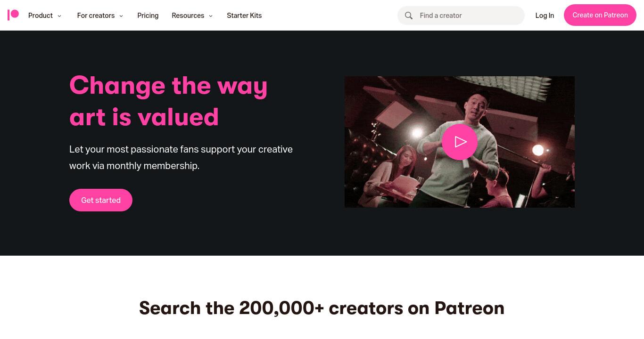Click the monthly membership description text
644x339 pixels.
click(181, 157)
